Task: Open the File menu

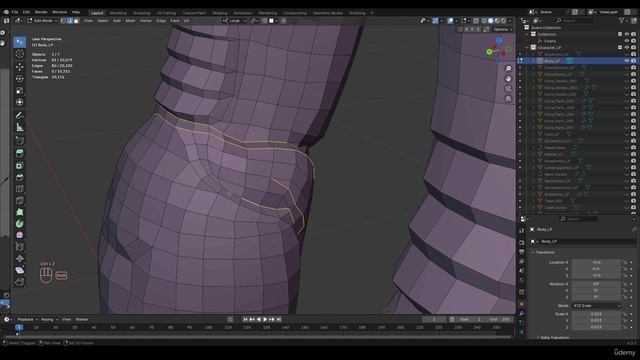Action: click(x=15, y=12)
